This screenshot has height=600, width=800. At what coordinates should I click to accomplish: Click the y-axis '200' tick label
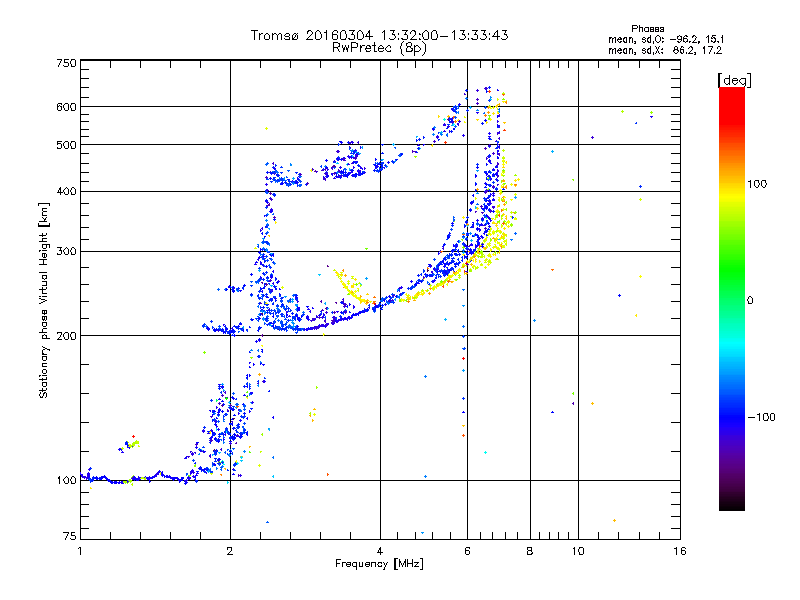pos(66,336)
